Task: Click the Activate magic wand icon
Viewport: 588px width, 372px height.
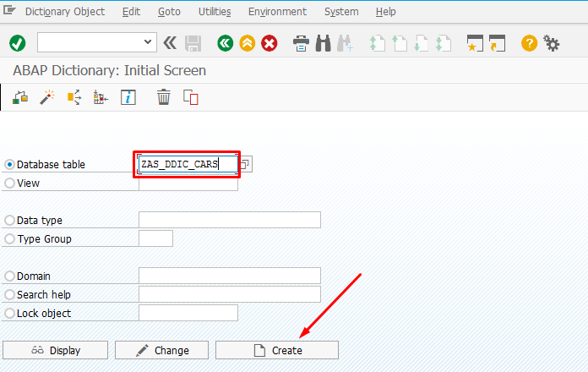Action: point(47,97)
